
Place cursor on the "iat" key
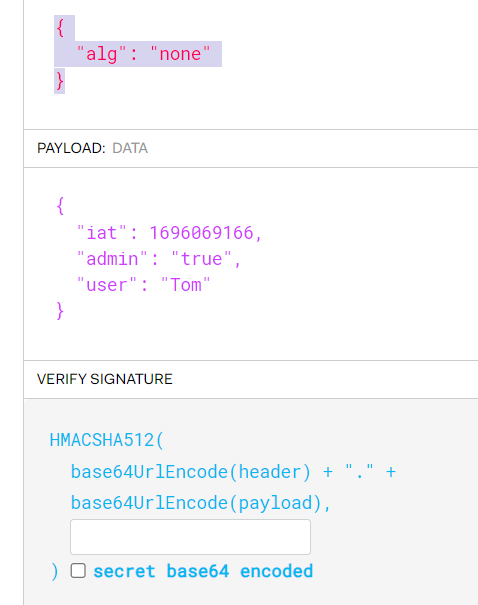101,233
